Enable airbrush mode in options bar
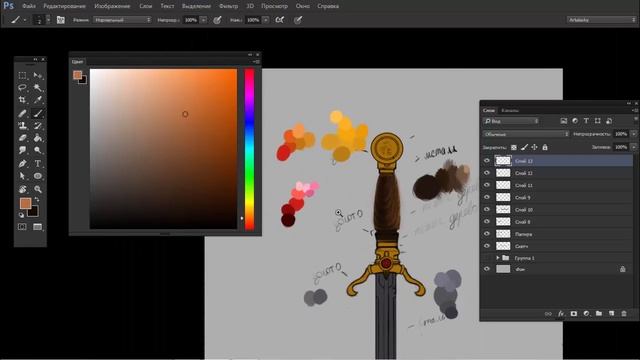Screen dimensions: 640x360 [280, 20]
